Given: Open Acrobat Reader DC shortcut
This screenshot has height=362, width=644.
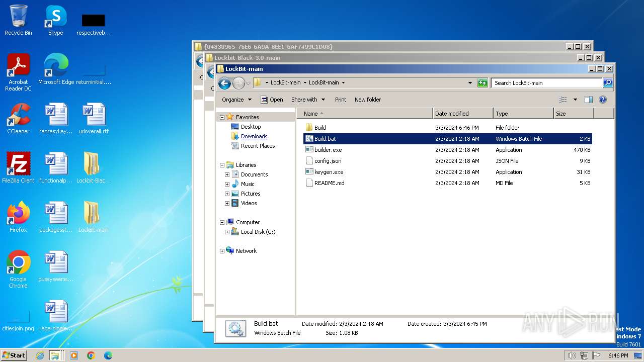Looking at the screenshot, I should [18, 72].
